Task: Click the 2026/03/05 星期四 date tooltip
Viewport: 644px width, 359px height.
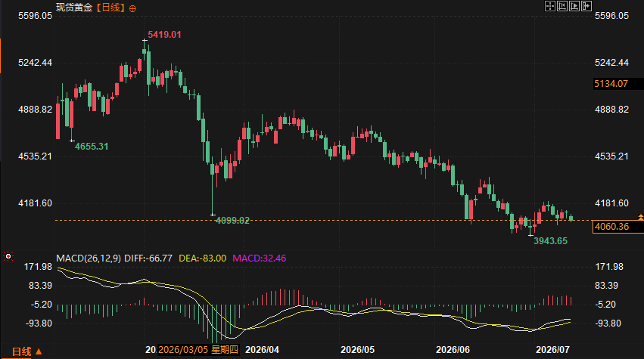Action: [198, 350]
